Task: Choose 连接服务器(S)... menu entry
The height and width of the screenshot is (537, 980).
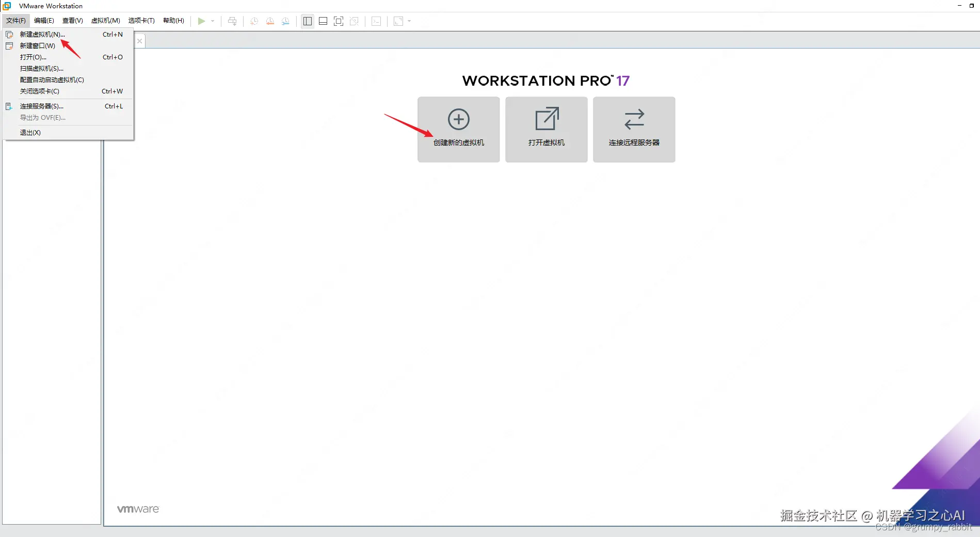Action: [68, 106]
